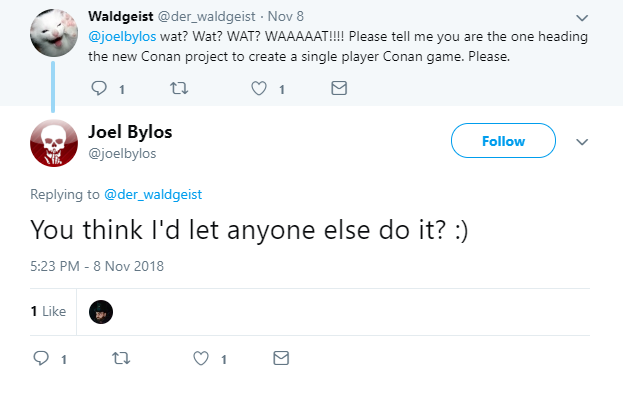Open Joel Bylos profile name

click(130, 132)
